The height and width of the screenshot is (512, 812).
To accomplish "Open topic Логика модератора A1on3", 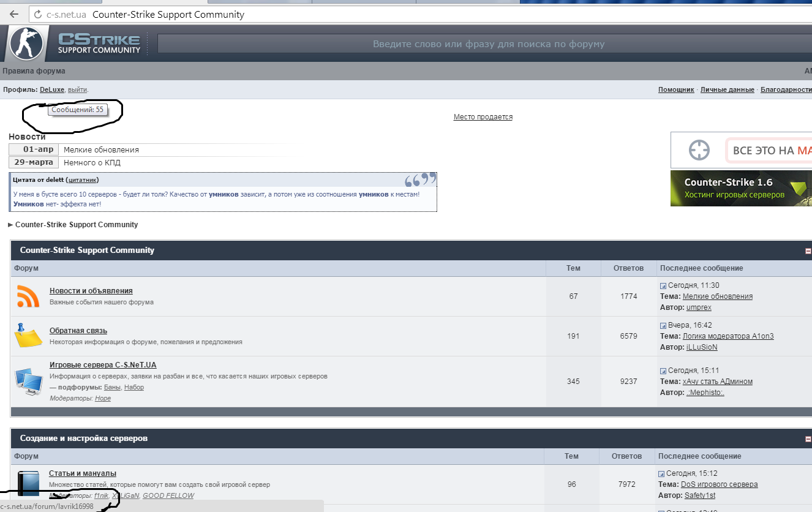I will point(728,336).
